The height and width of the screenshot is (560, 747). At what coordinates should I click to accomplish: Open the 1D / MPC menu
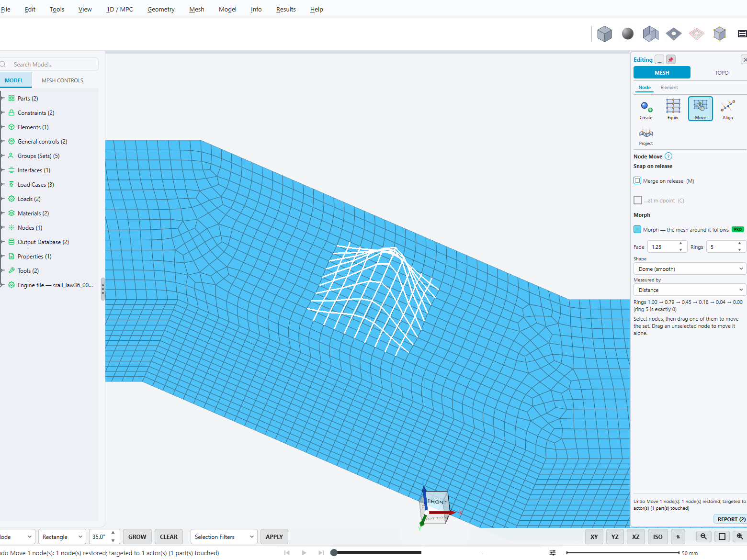coord(120,9)
